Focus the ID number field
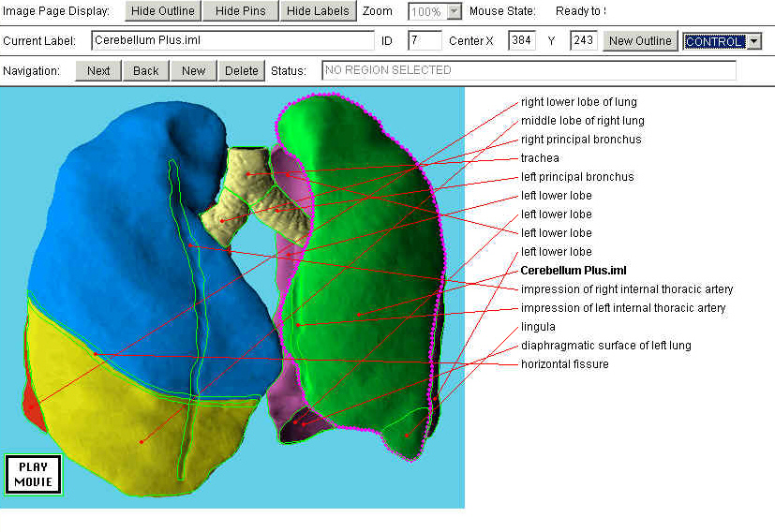Image resolution: width=775 pixels, height=532 pixels. (424, 41)
